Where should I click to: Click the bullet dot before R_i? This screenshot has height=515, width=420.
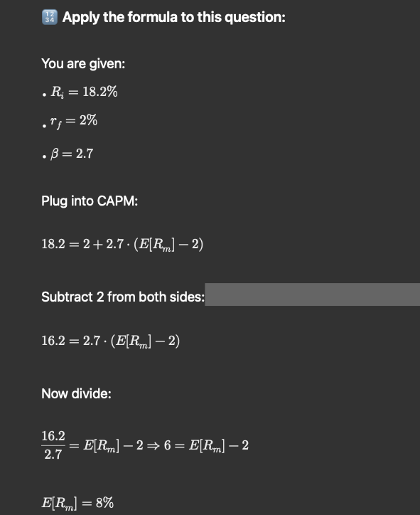coord(44,95)
